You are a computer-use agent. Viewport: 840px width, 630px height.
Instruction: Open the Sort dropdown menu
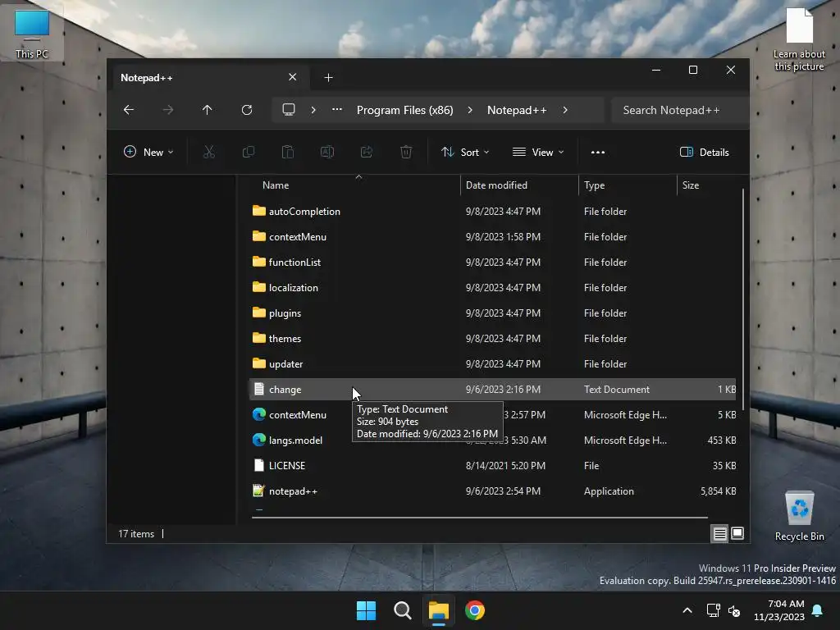pos(465,152)
